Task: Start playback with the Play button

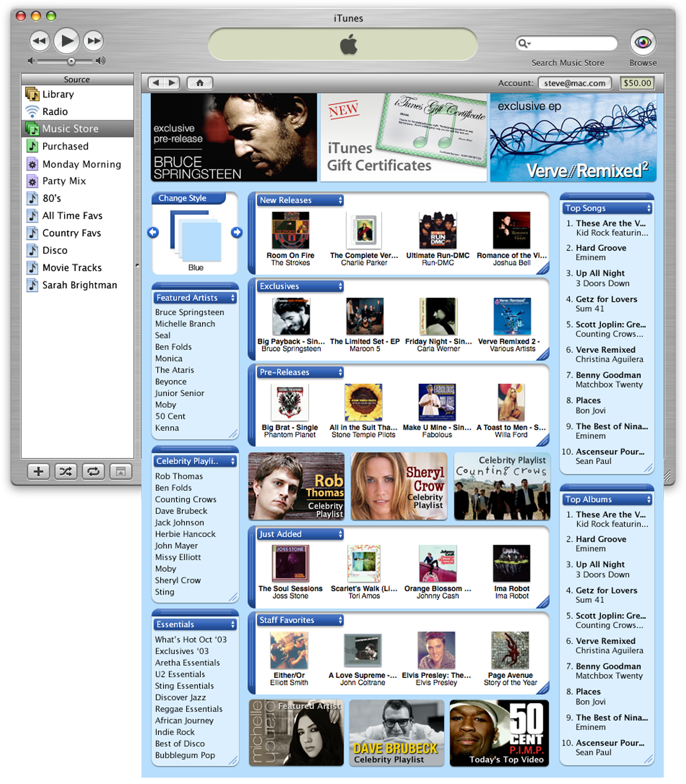Action: (67, 41)
